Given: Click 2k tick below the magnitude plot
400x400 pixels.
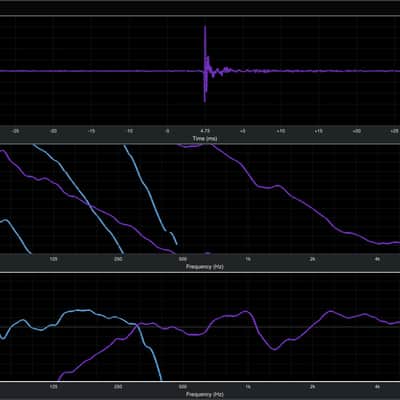Looking at the screenshot, I should coord(312,387).
